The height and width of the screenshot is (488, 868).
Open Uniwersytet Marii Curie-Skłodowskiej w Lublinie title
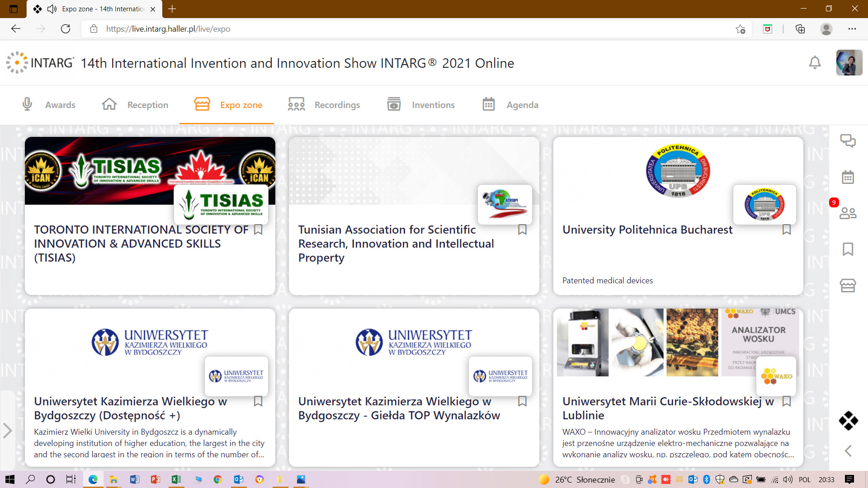[668, 408]
